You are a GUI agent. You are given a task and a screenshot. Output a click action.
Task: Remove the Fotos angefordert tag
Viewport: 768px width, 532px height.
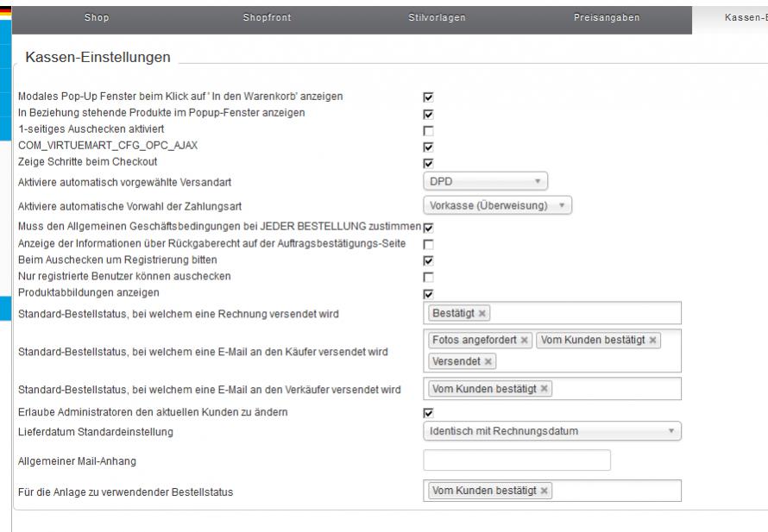point(524,340)
